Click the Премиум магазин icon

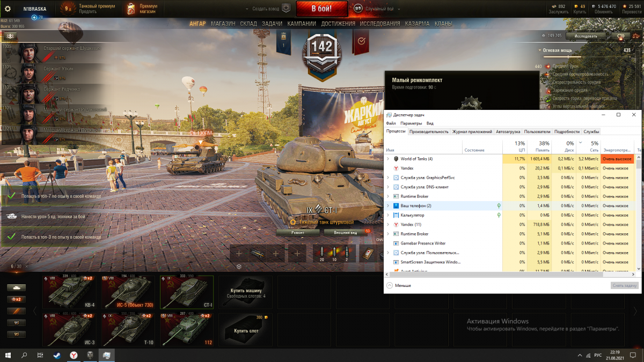click(x=131, y=9)
